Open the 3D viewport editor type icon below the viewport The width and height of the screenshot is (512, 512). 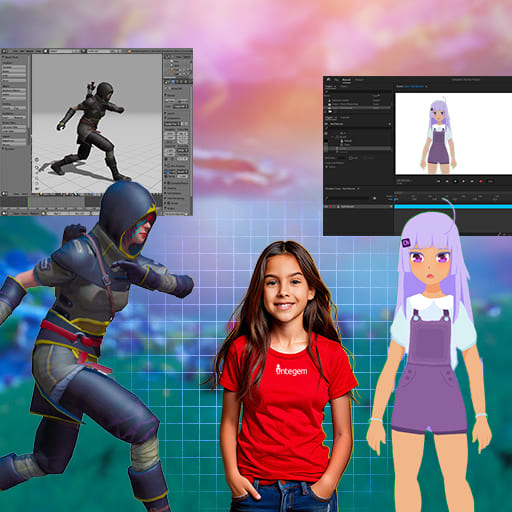click(x=4, y=194)
